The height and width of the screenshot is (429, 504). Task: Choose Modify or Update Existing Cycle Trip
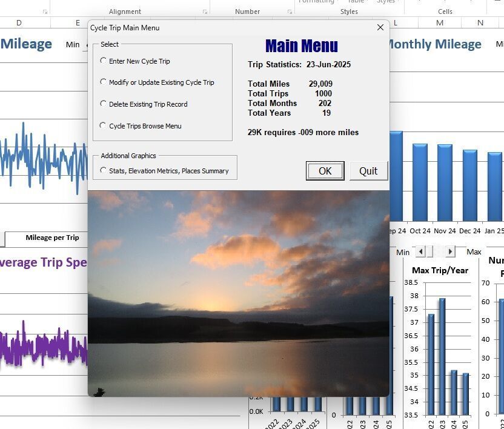point(104,82)
